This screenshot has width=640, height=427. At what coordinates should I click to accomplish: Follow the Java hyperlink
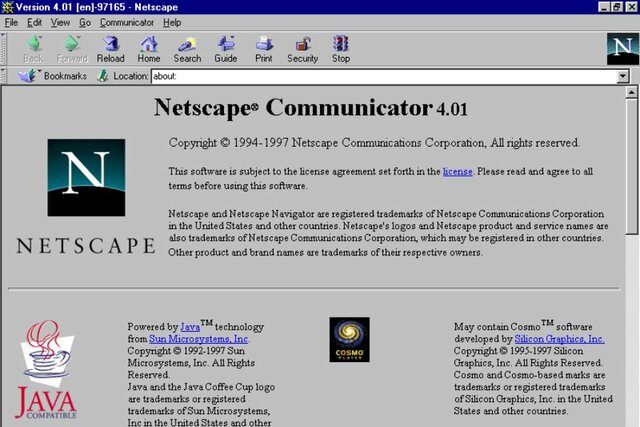[x=190, y=327]
